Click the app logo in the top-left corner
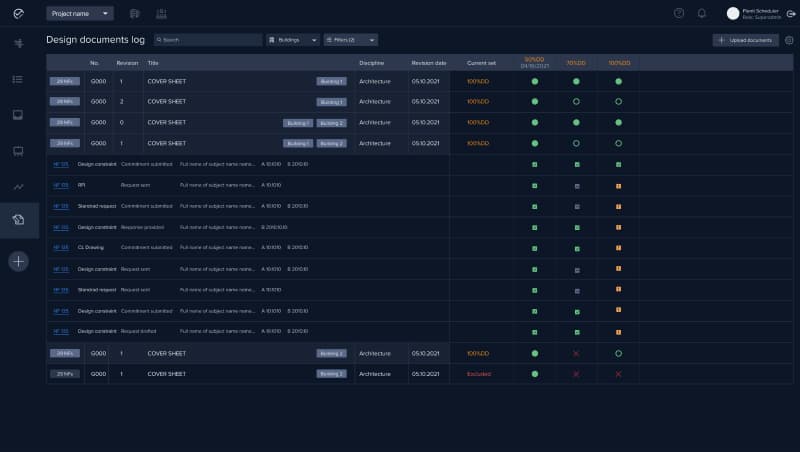800x452 pixels. pyautogui.click(x=19, y=14)
